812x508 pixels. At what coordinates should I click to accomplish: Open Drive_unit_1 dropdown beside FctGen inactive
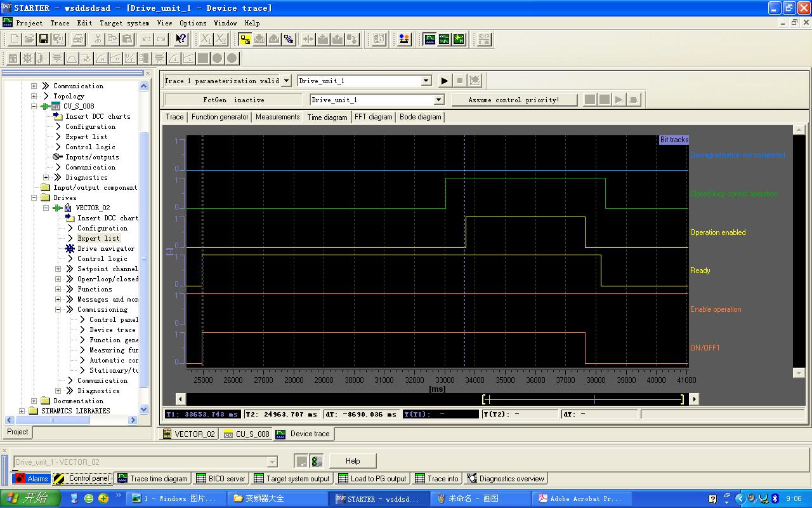(x=438, y=100)
